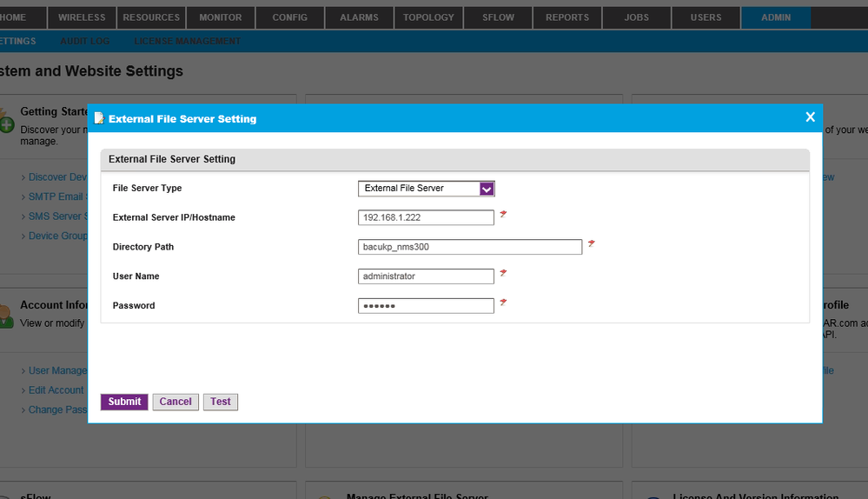Open the REPORTS tab
This screenshot has width=868, height=499.
(567, 17)
